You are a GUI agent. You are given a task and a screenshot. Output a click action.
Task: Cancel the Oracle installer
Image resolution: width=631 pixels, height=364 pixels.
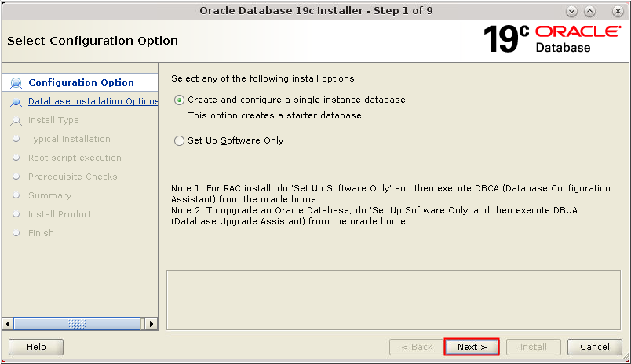pyautogui.click(x=594, y=347)
